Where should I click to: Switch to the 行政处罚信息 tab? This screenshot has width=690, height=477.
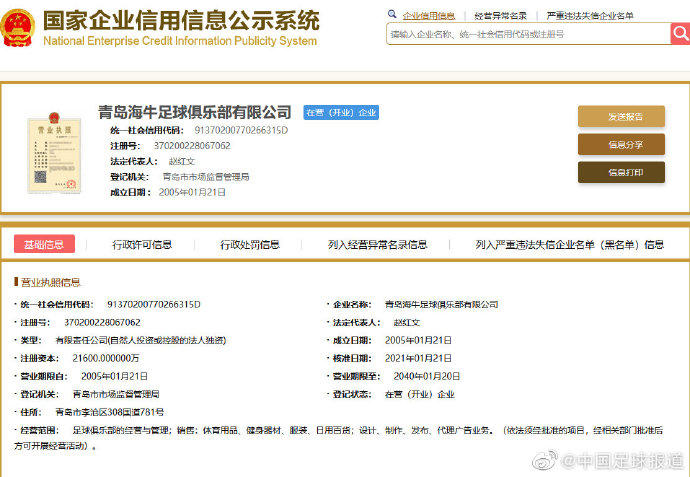(x=250, y=245)
